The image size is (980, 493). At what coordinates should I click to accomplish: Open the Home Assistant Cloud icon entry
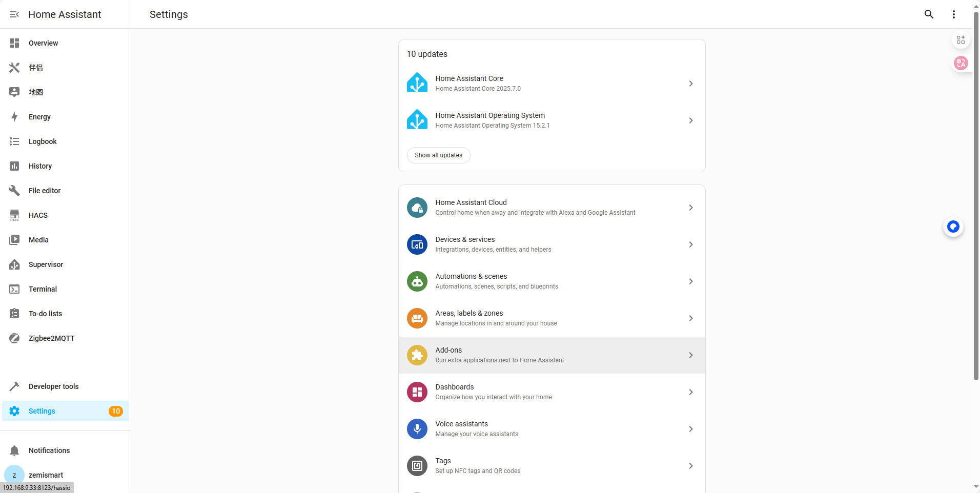point(417,208)
